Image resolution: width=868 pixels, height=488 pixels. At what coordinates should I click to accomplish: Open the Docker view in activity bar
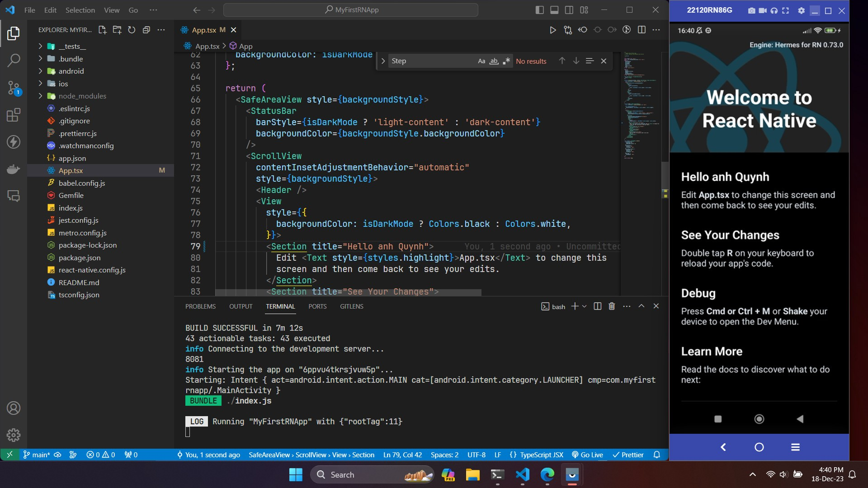click(x=14, y=169)
